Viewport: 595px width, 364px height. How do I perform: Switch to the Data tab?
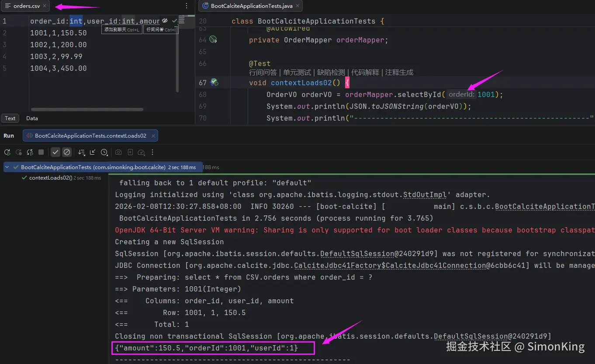[x=32, y=118]
